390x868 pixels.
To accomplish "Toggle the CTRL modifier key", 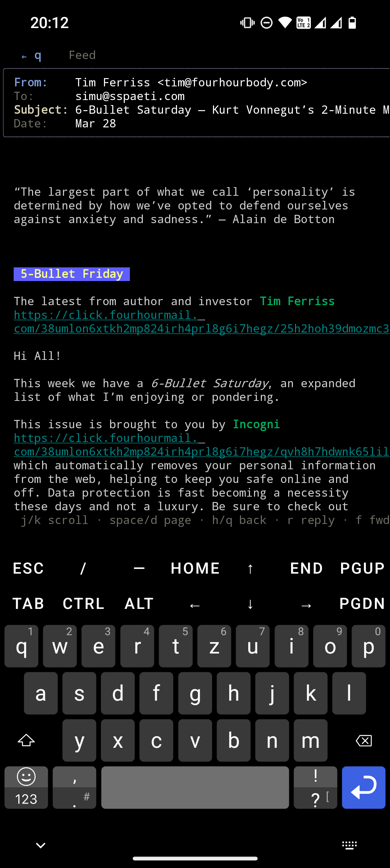I will tap(83, 604).
